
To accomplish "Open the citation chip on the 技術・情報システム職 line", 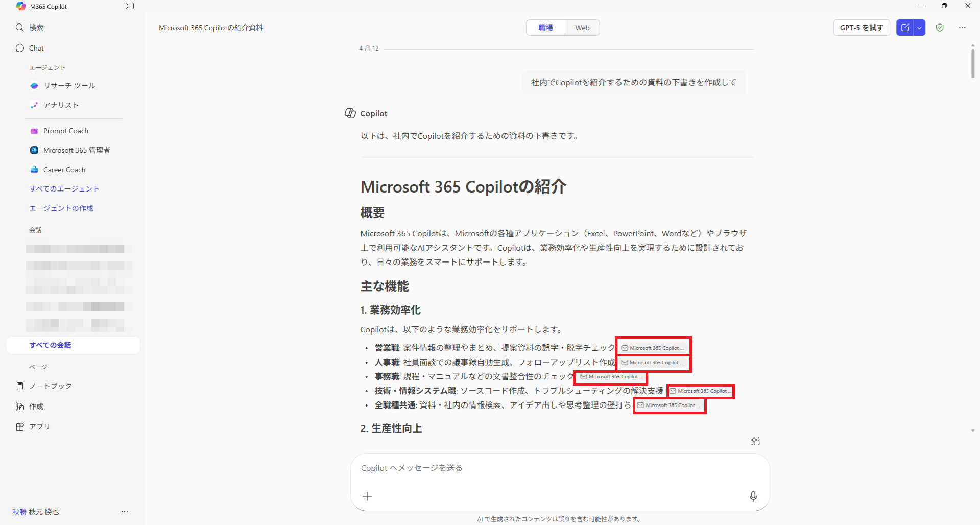I will (x=701, y=391).
